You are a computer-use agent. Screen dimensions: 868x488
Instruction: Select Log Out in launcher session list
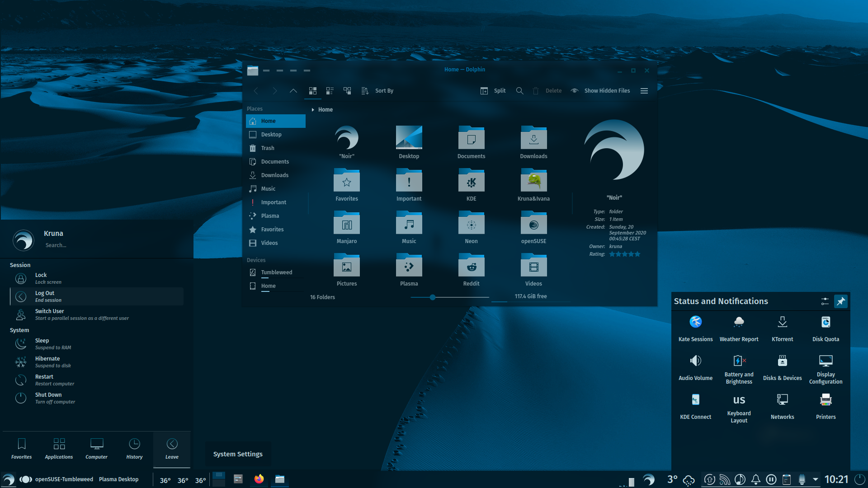pos(97,296)
